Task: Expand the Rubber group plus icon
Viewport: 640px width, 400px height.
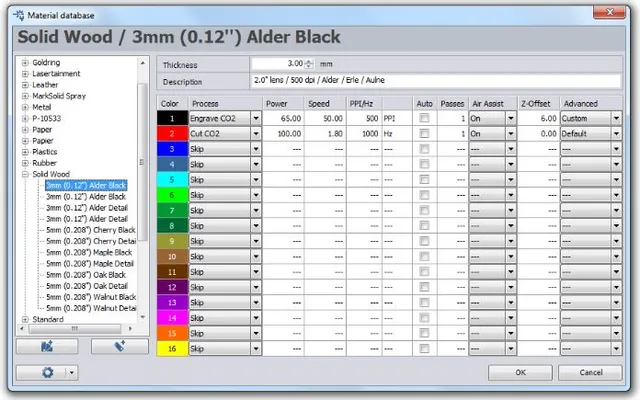Action: click(25, 162)
